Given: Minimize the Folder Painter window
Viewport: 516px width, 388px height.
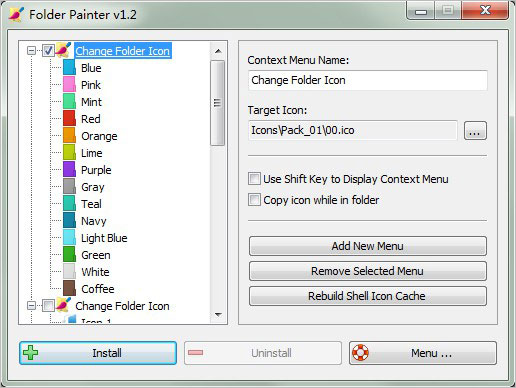Looking at the screenshot, I should tap(421, 11).
